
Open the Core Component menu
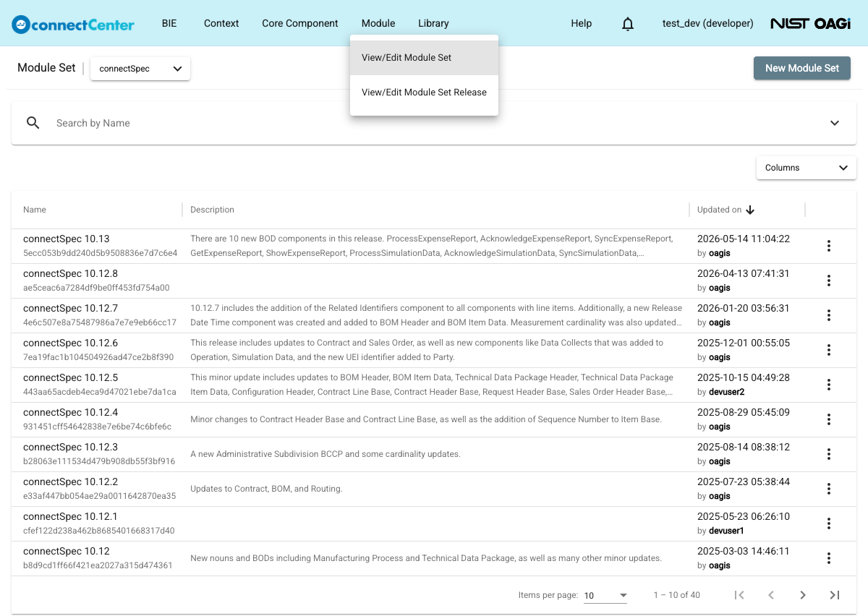300,23
